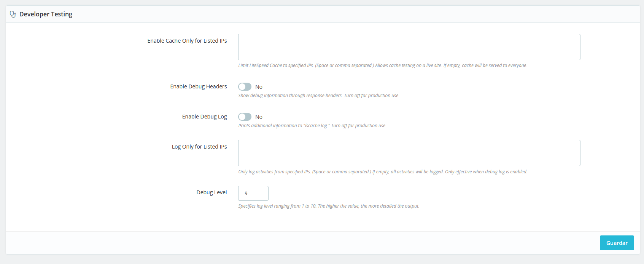Click the "No" text beside Debug Log toggle
Screen dimensions: 644x264
[x=259, y=117]
